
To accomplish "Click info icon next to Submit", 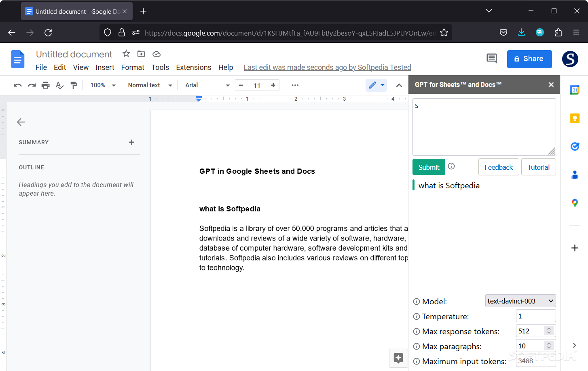I will click(451, 166).
